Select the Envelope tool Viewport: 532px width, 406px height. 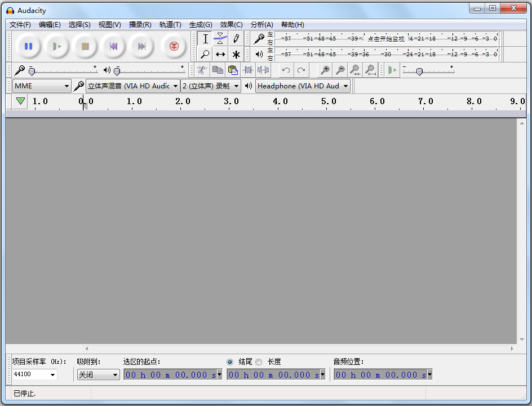[x=220, y=39]
